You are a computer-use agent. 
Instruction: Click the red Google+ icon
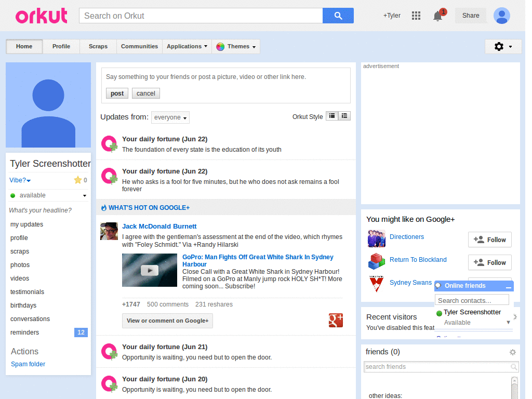click(x=336, y=320)
